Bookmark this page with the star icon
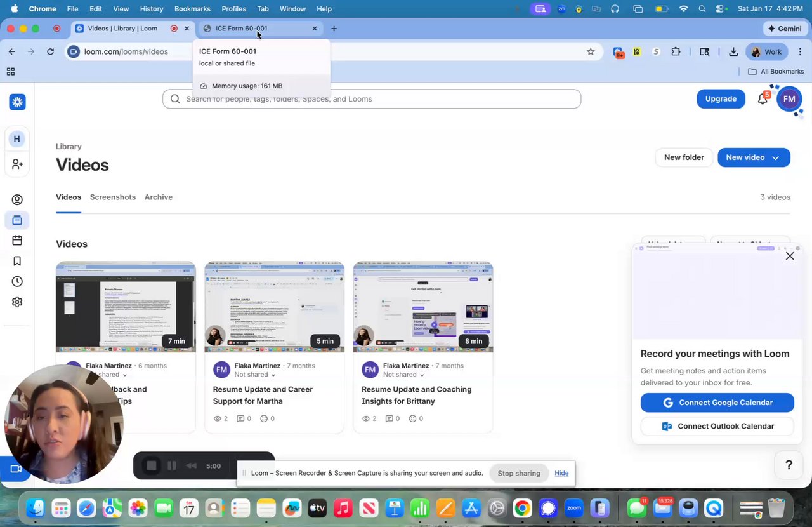 (591, 51)
